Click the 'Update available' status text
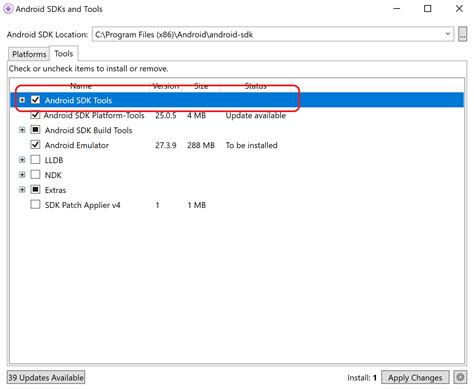 tap(256, 115)
